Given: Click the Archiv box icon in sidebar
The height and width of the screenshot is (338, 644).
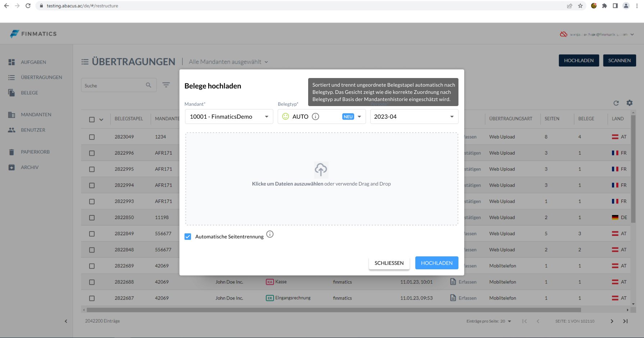Looking at the screenshot, I should tap(12, 168).
